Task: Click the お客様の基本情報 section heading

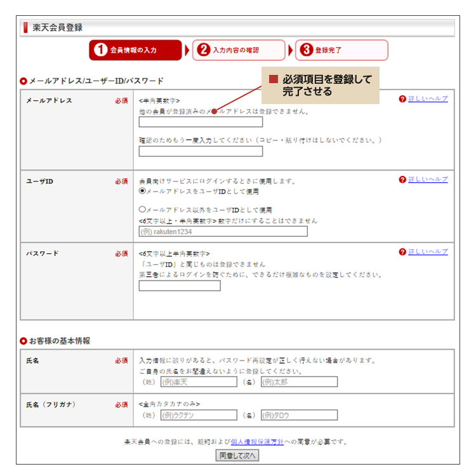Action: 60,341
